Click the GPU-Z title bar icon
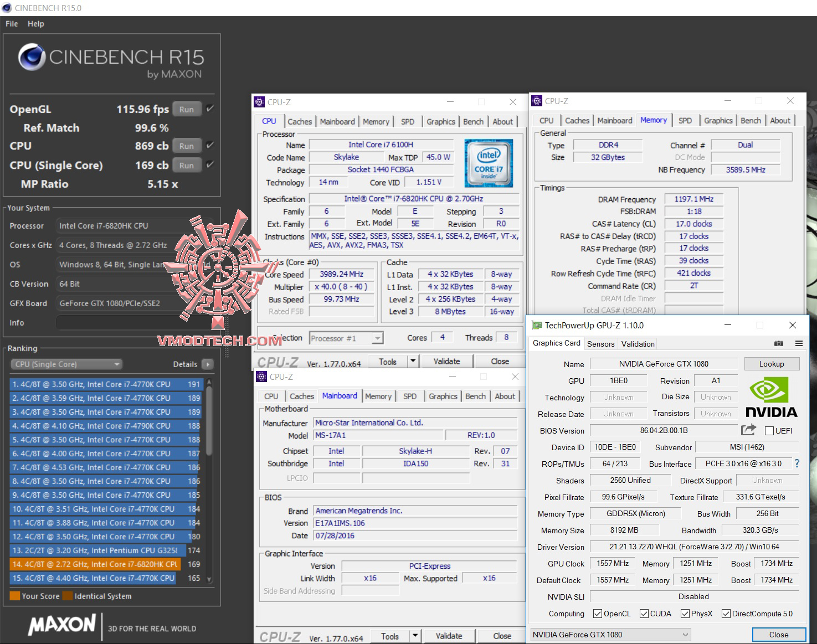The height and width of the screenshot is (644, 817). (x=537, y=325)
